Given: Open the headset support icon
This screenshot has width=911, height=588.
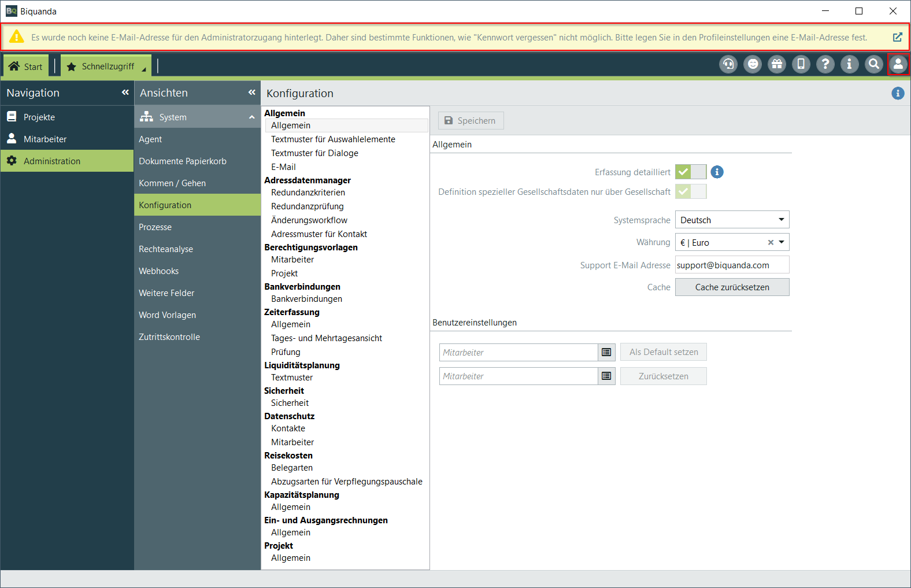Looking at the screenshot, I should click(728, 64).
